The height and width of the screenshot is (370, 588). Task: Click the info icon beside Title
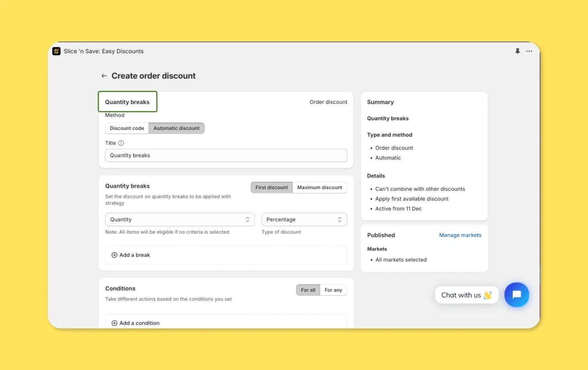click(121, 143)
